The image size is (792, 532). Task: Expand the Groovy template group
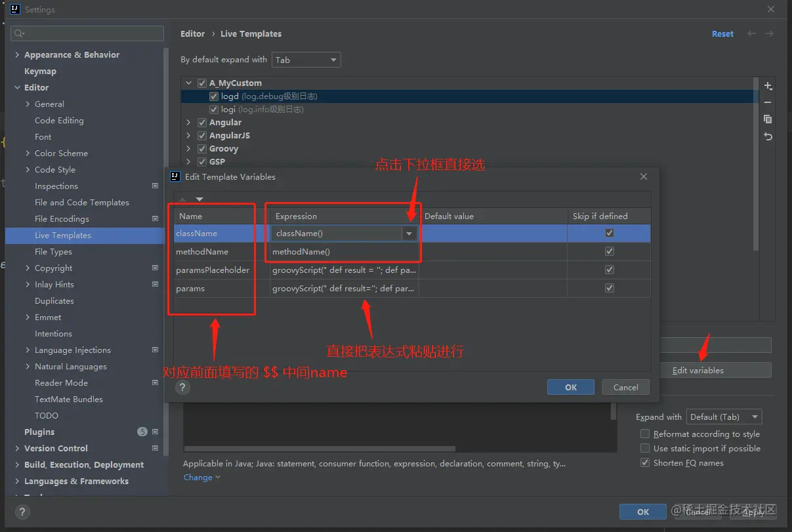[x=188, y=149]
